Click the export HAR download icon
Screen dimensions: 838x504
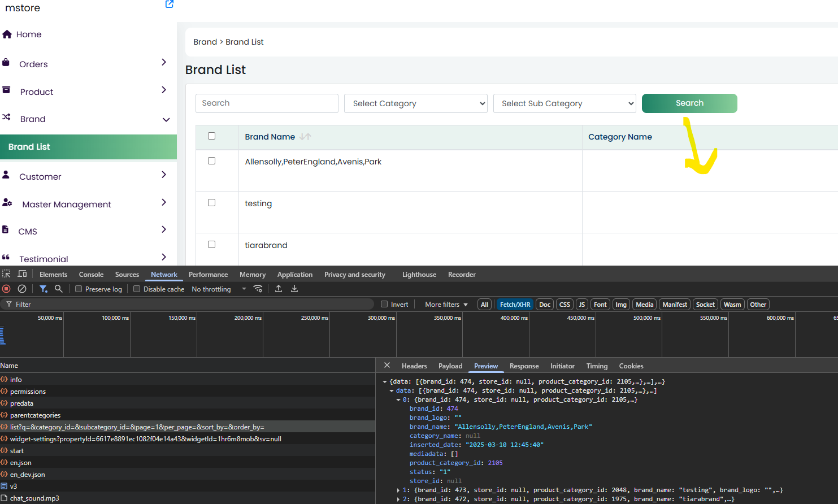coord(294,289)
